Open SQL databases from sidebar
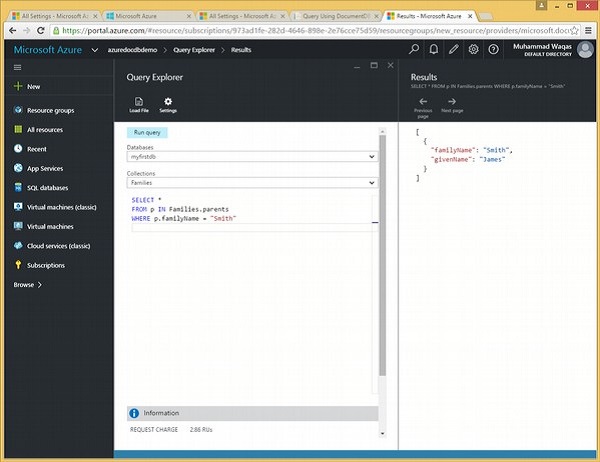The height and width of the screenshot is (462, 600). 47,187
